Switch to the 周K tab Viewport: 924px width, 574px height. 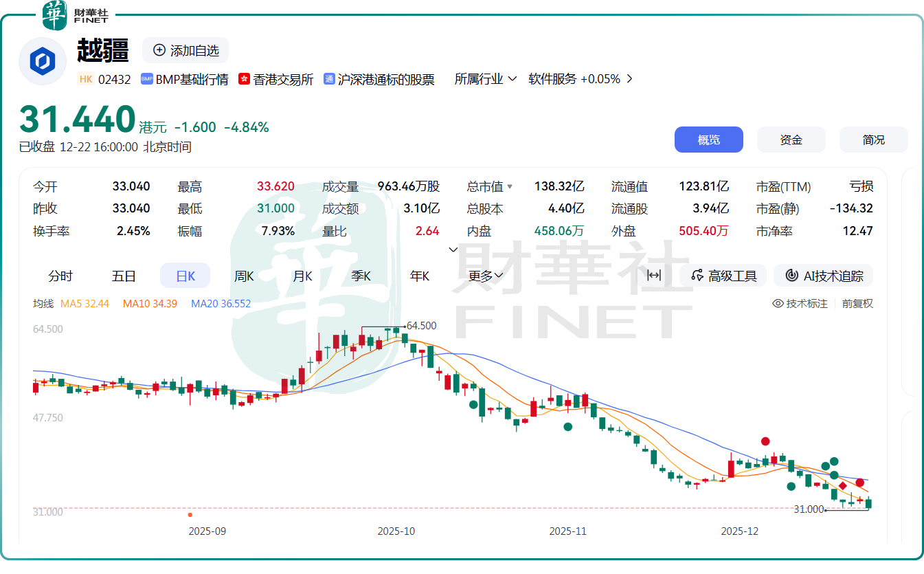click(244, 276)
